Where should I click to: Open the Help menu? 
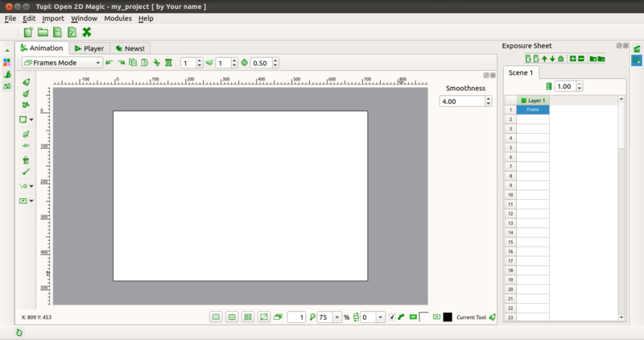coord(146,19)
